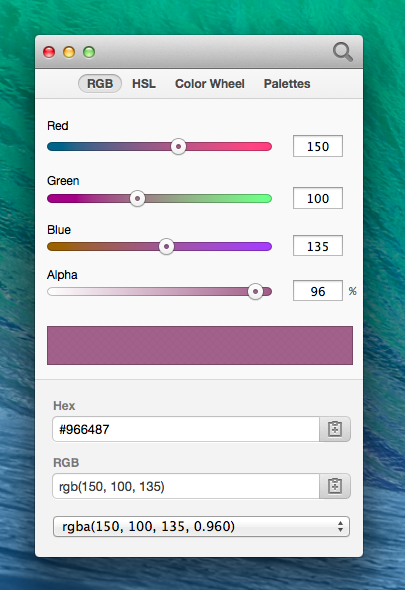Click the mauve color preview swatch

pos(200,345)
